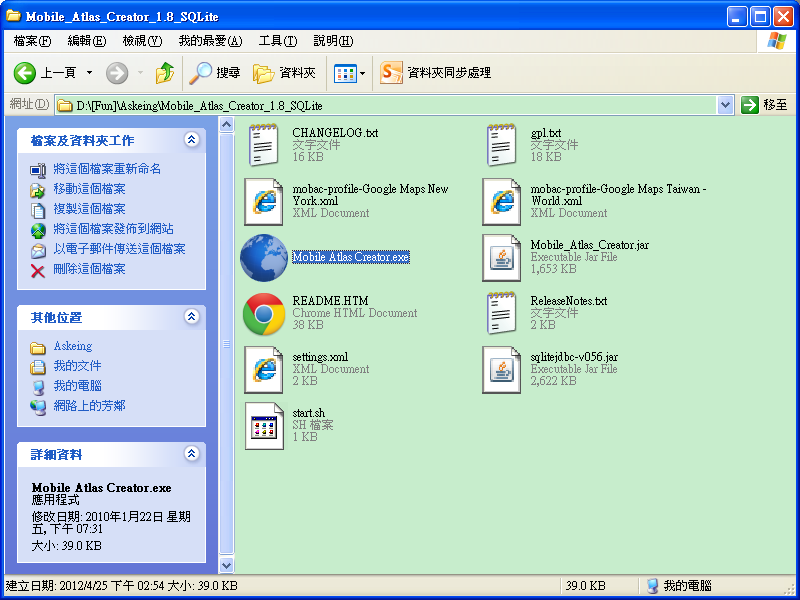Click the status bar 我的電腦 zone icon

652,586
